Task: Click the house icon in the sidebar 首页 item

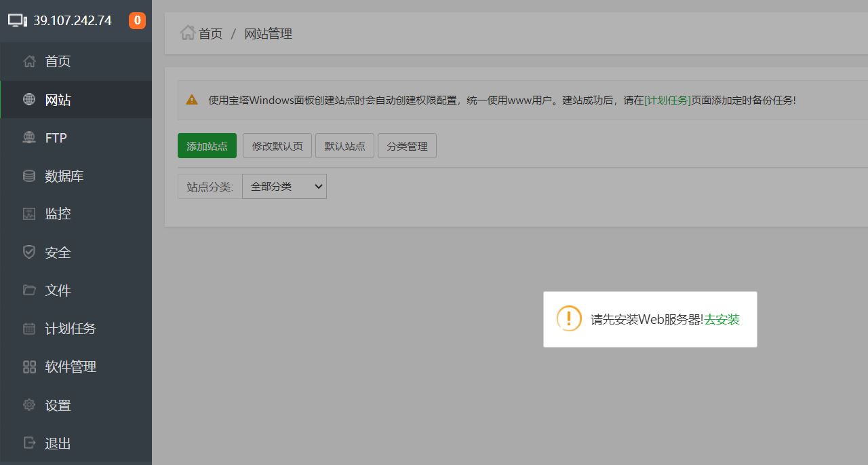Action: pos(29,62)
